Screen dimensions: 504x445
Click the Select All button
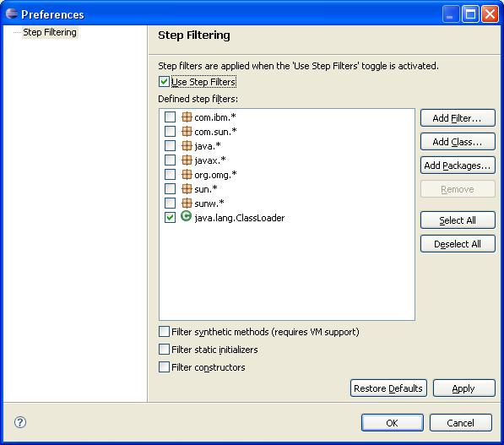tap(458, 220)
